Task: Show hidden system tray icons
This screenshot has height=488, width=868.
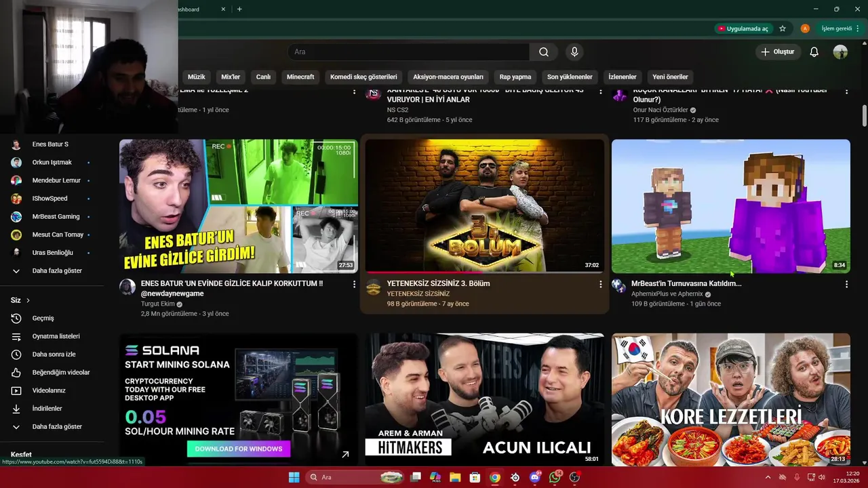Action: (x=768, y=477)
